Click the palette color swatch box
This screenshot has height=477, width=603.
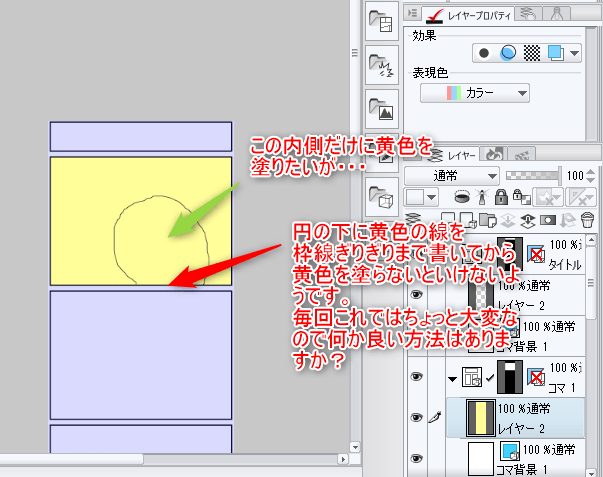click(415, 197)
